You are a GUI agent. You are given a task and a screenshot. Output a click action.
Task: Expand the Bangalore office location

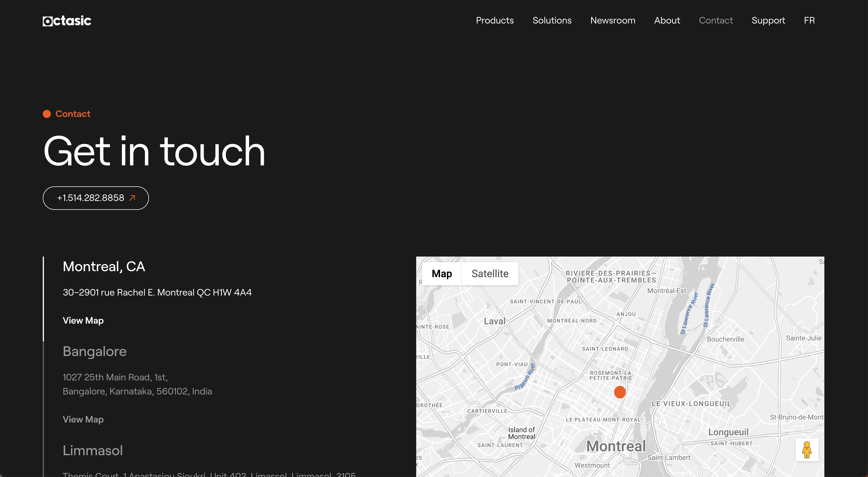click(x=95, y=351)
